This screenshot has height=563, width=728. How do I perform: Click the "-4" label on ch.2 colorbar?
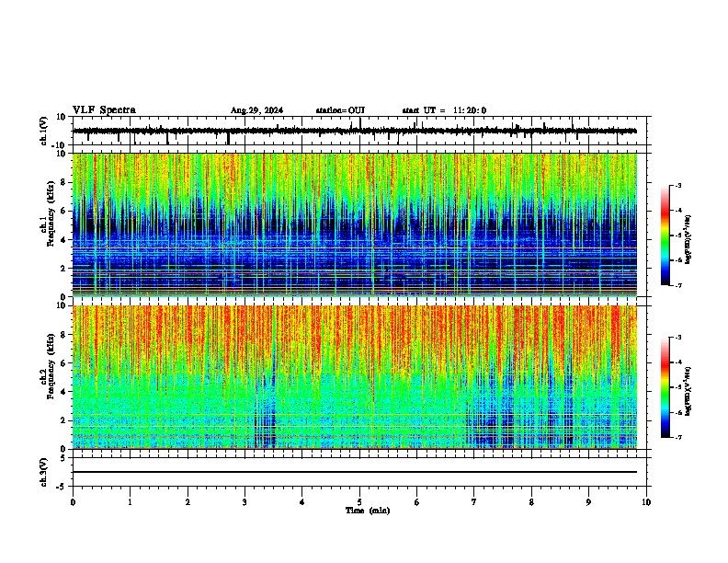pyautogui.click(x=678, y=362)
